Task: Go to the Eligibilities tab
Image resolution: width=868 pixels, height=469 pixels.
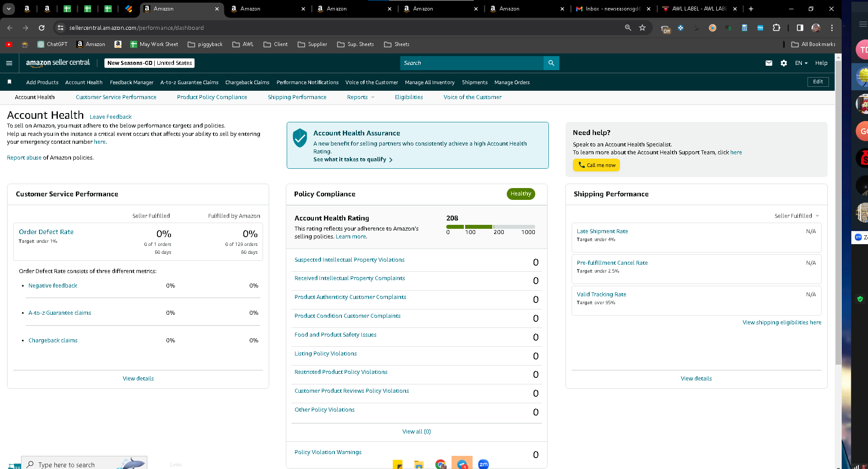Action: (409, 97)
